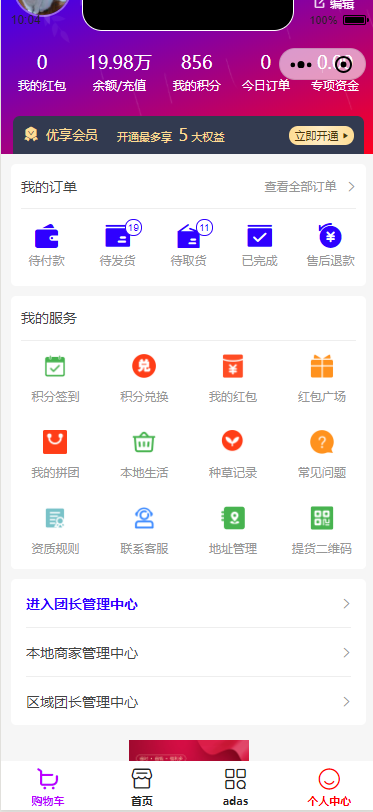Switch to the 购物车 tab
This screenshot has height=812, width=373.
tap(48, 787)
